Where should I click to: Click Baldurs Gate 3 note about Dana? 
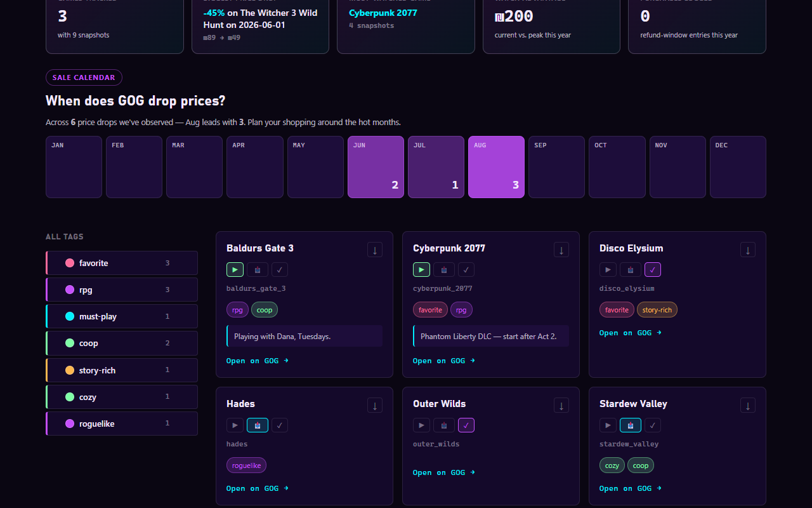(x=304, y=337)
